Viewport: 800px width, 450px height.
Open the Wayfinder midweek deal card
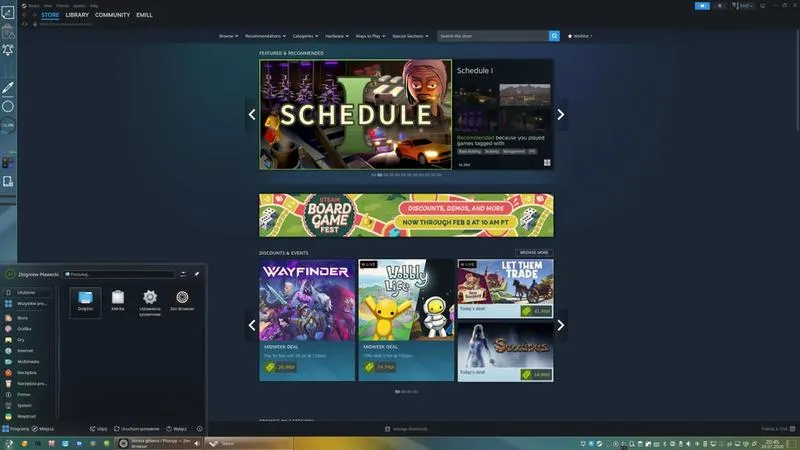[307, 320]
